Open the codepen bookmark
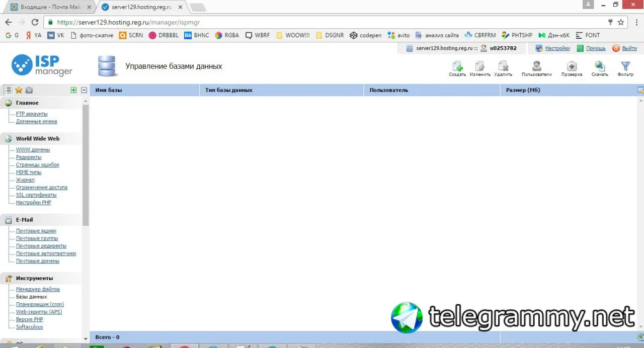This screenshot has height=348, width=644. 366,35
